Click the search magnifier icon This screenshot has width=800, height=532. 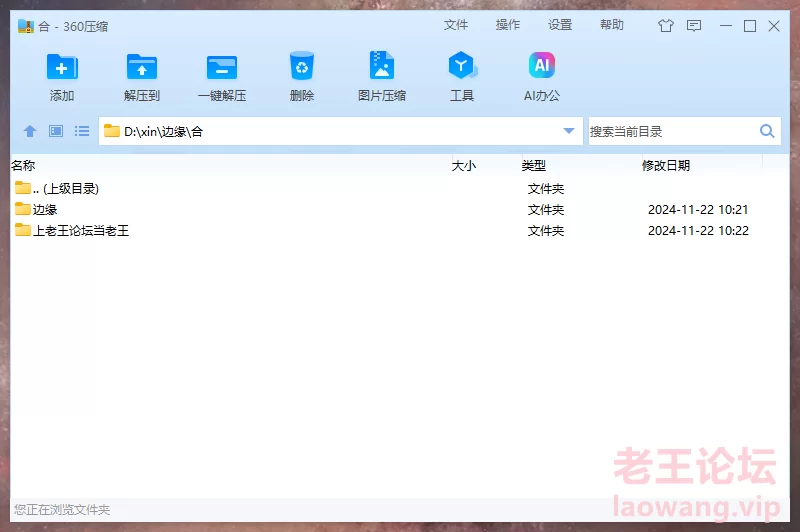click(x=767, y=131)
